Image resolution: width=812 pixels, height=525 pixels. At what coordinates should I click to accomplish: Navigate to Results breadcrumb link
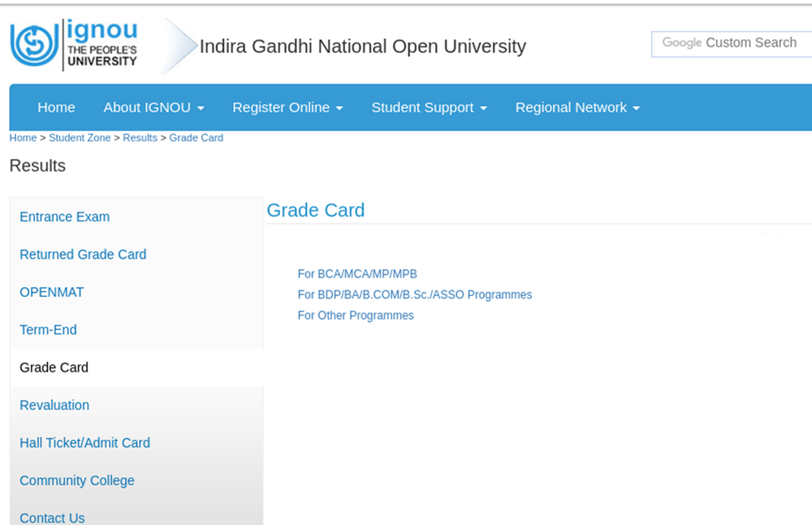(x=140, y=138)
